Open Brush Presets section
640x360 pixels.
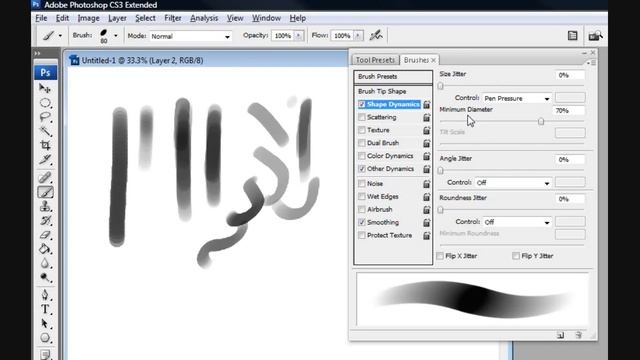(x=393, y=77)
